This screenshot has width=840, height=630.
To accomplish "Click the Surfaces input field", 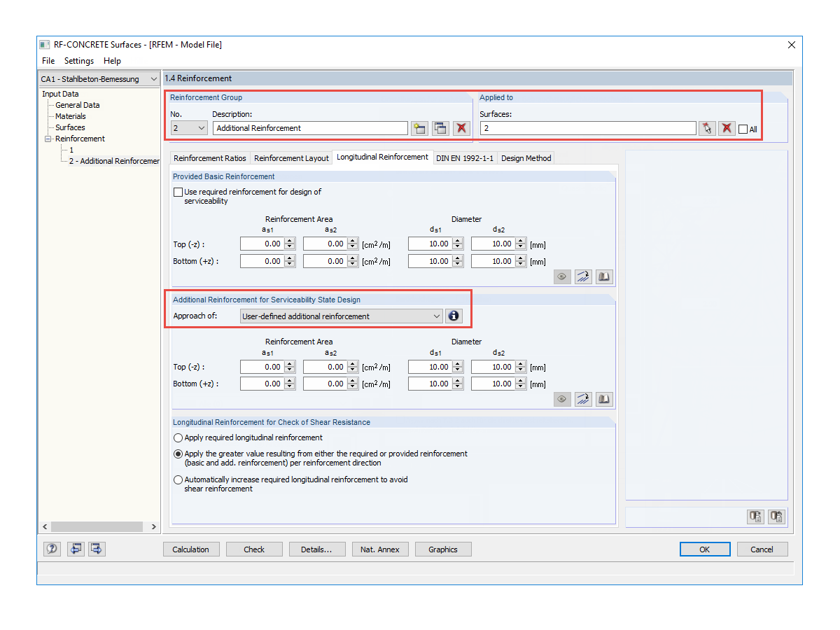I will tap(588, 128).
